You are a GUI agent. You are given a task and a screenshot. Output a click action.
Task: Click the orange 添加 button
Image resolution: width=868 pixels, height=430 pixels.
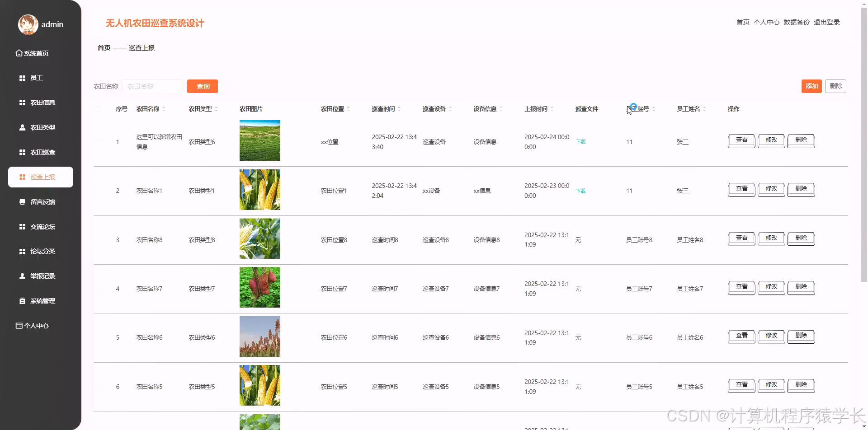(811, 86)
